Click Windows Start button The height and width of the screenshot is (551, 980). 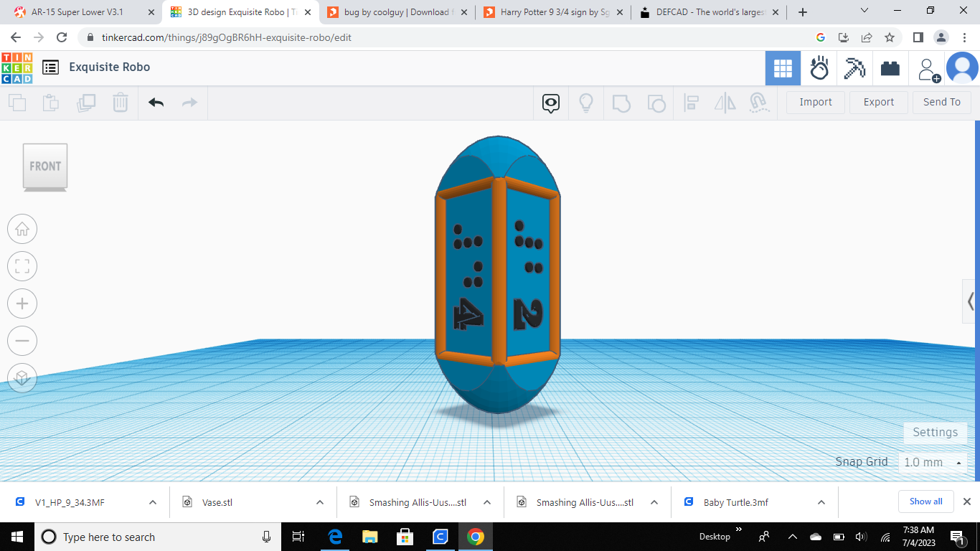(16, 537)
